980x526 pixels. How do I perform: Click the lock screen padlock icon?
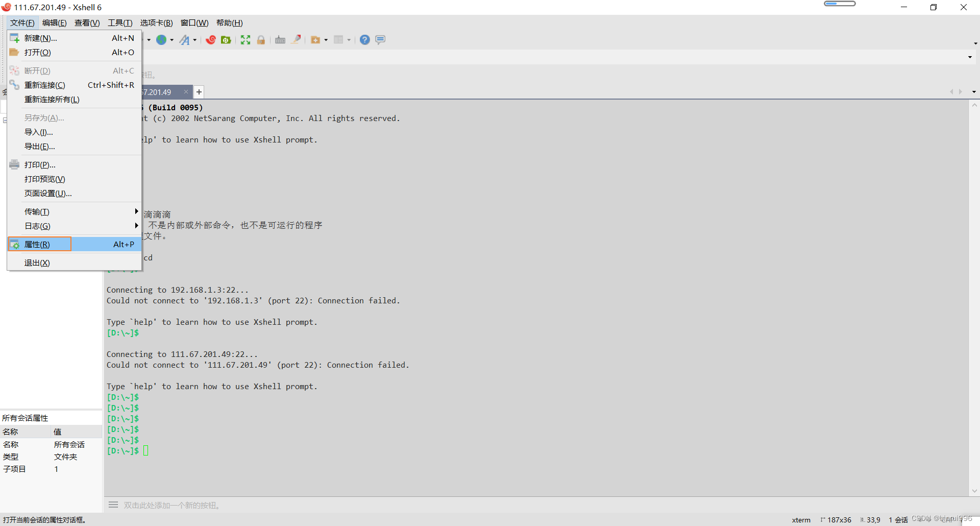pos(261,40)
